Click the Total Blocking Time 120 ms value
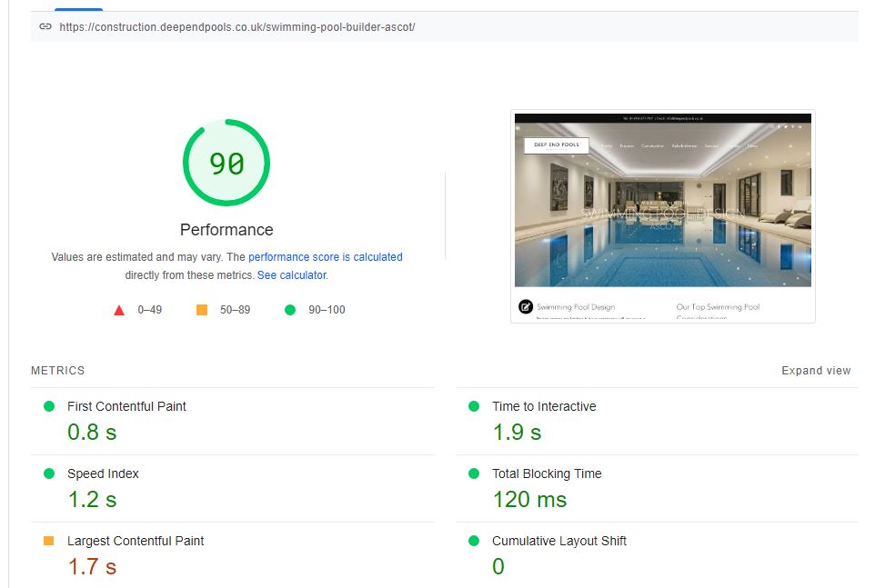The image size is (875, 588). [529, 500]
